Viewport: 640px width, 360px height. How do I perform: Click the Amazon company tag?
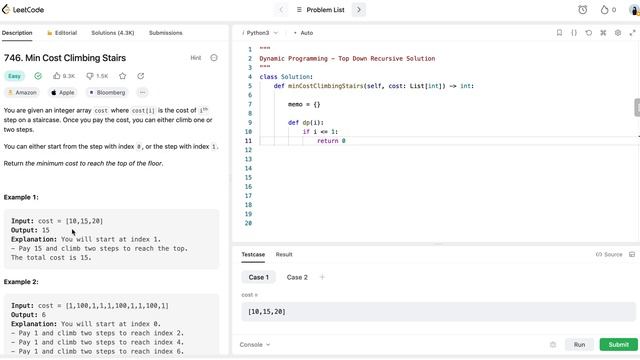click(22, 93)
